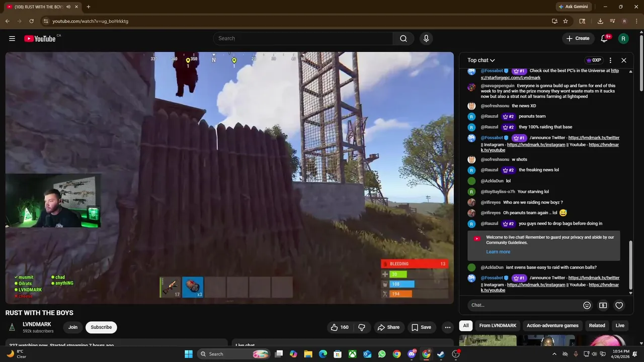
Task: Click the video player to pause
Action: (x=229, y=178)
